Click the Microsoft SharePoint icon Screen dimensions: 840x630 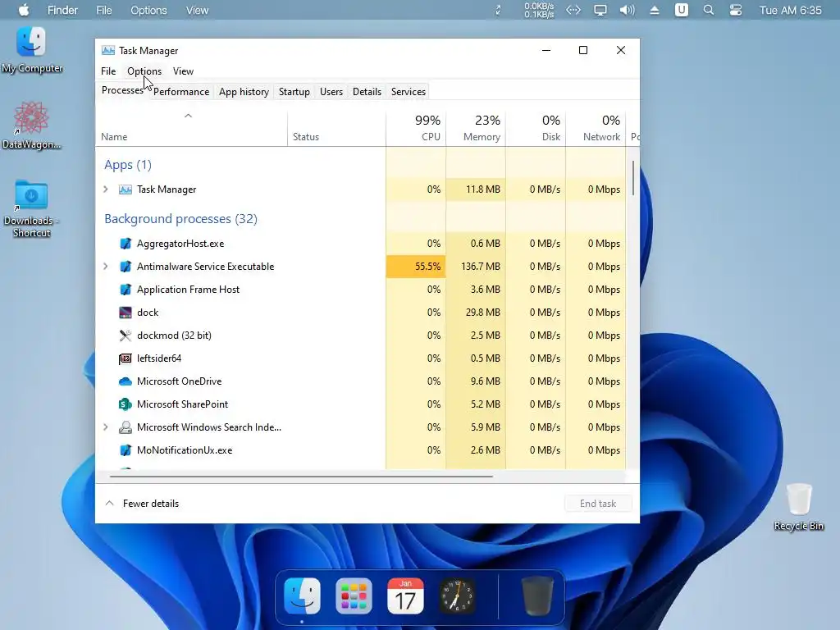pyautogui.click(x=126, y=404)
